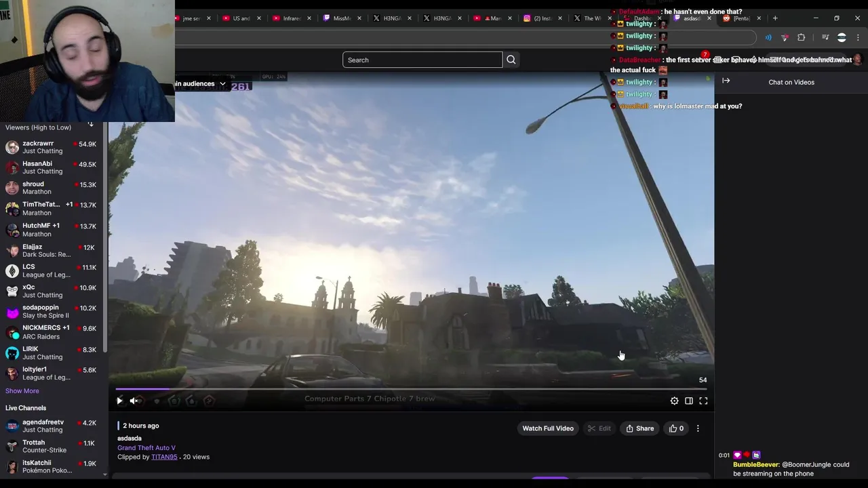This screenshot has height=488, width=868.
Task: Expand the main audiences dropdown
Action: point(222,83)
